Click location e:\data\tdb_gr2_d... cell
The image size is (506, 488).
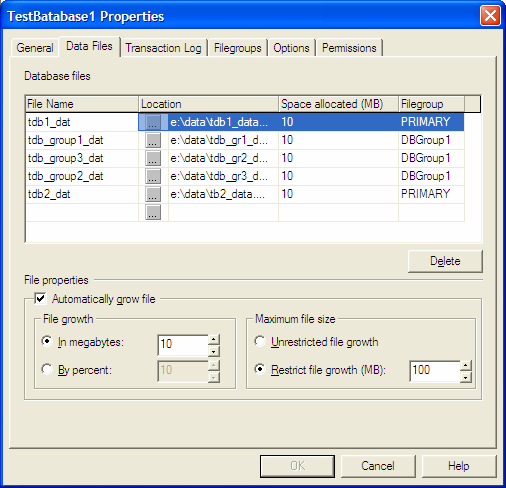[x=223, y=158]
